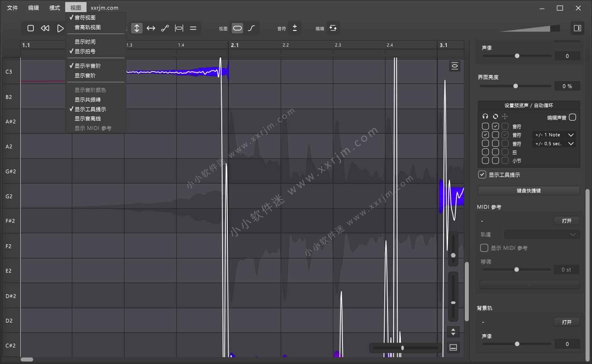Toggle the 显示工具提示 checkbox in side panel
Screen dimensions: 592x364
(482, 175)
